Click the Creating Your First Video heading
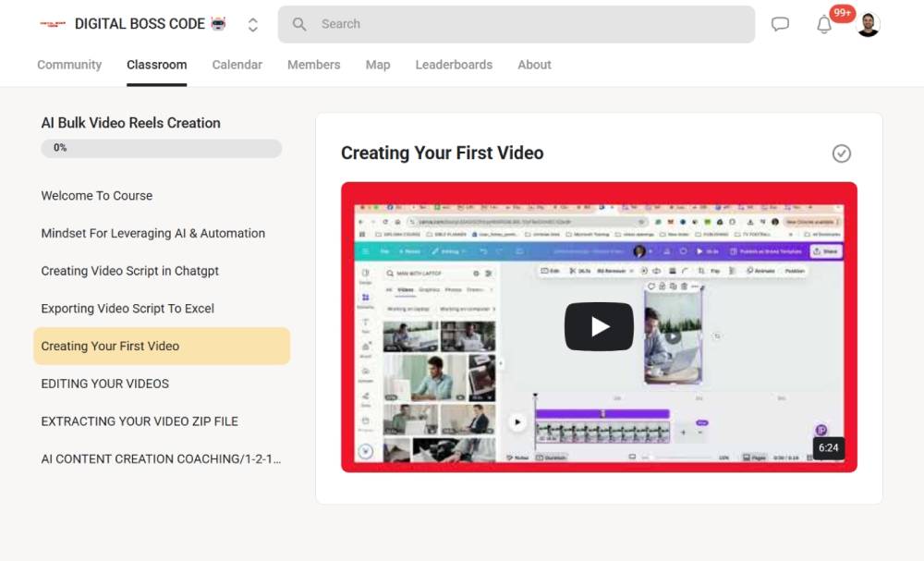This screenshot has height=561, width=924. tap(442, 153)
